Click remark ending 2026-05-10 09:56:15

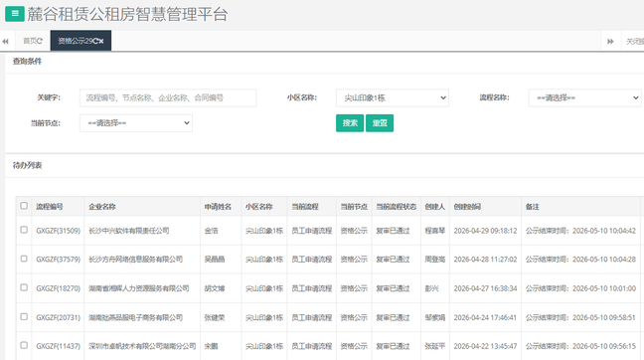pyautogui.click(x=580, y=346)
